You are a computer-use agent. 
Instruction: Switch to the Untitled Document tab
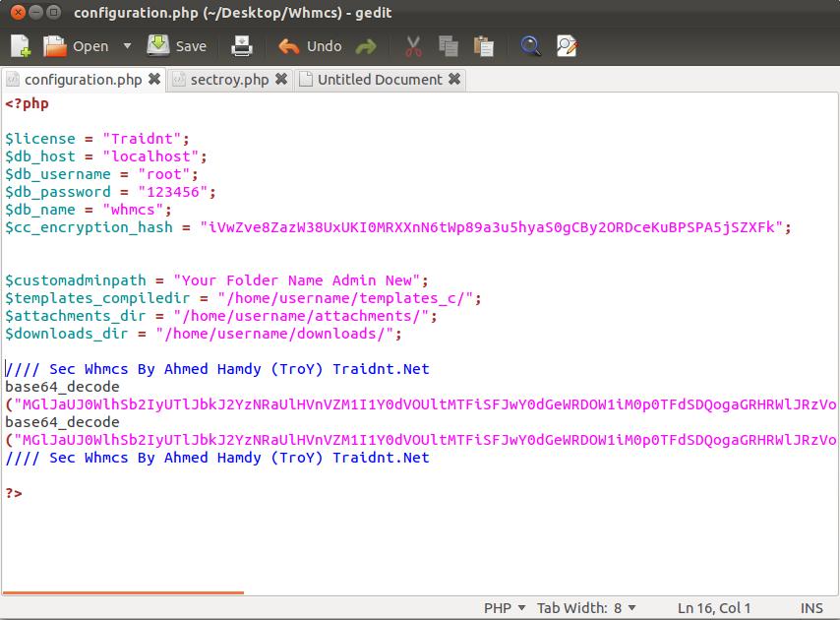point(380,80)
